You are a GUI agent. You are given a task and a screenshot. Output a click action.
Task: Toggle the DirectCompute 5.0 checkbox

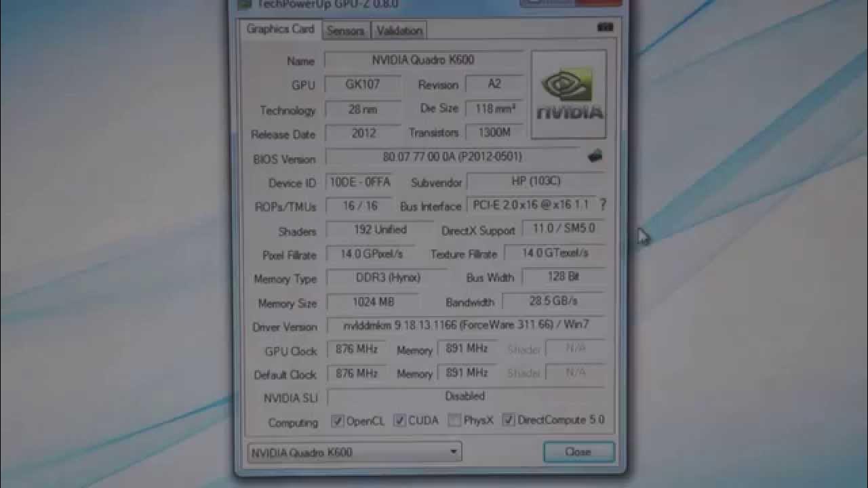[x=509, y=420]
